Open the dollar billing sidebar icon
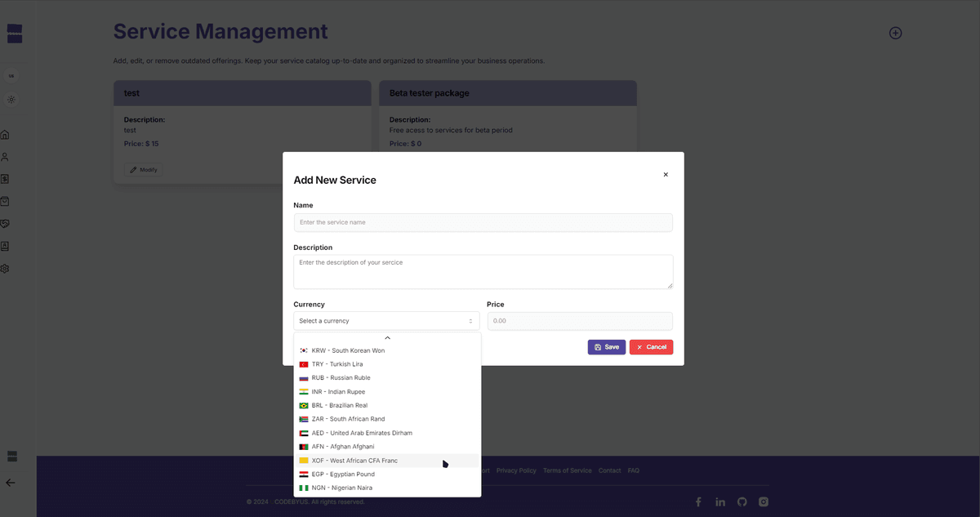This screenshot has width=980, height=517. 5,179
